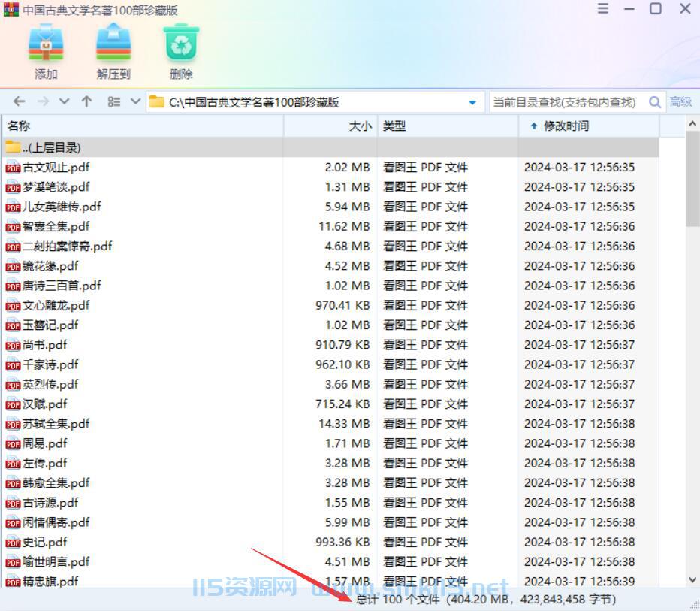Open the 高级 (Advanced) search link
This screenshot has width=700, height=611.
681,101
